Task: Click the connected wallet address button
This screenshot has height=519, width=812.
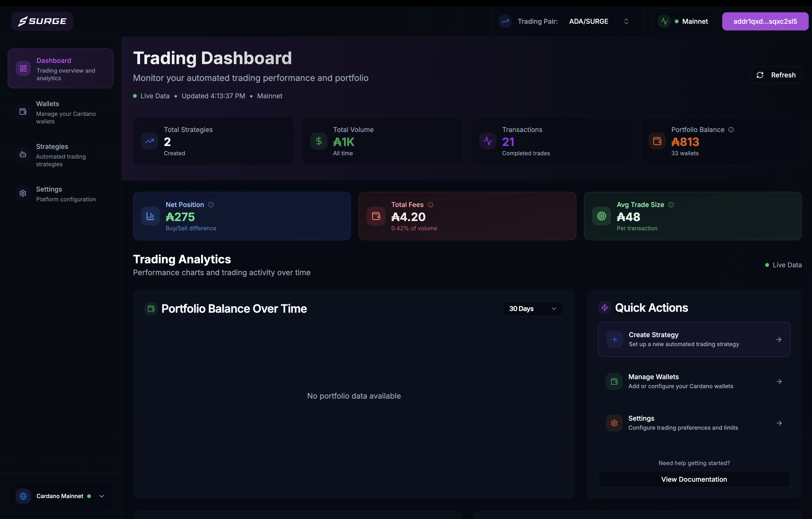Action: (765, 21)
